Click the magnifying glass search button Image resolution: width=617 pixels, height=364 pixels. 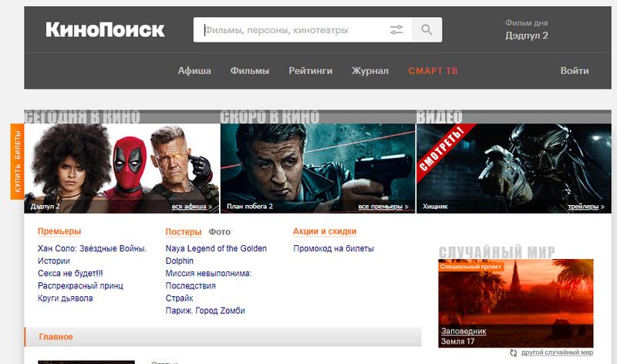[427, 30]
